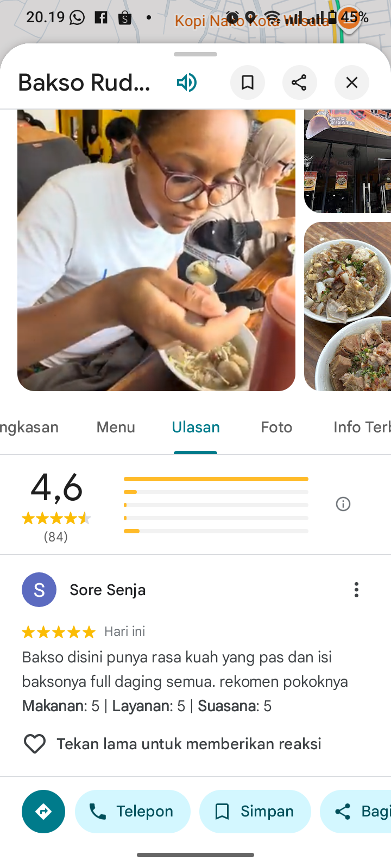The height and width of the screenshot is (868, 391).
Task: Open more options for Sore Senja review
Action: point(356,590)
